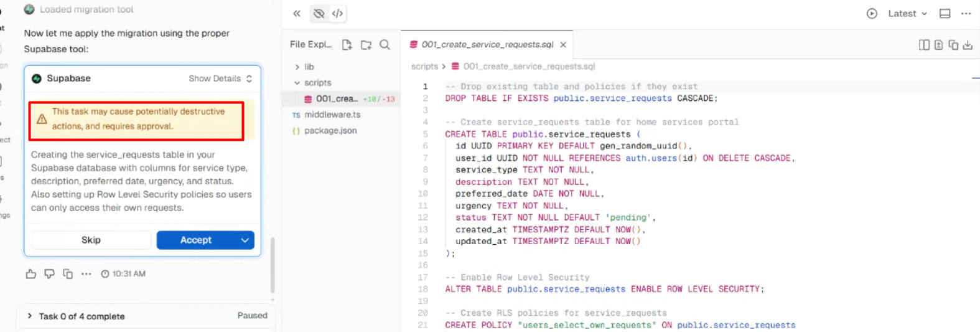Image resolution: width=980 pixels, height=332 pixels.
Task: Download the file icon
Action: click(968, 45)
